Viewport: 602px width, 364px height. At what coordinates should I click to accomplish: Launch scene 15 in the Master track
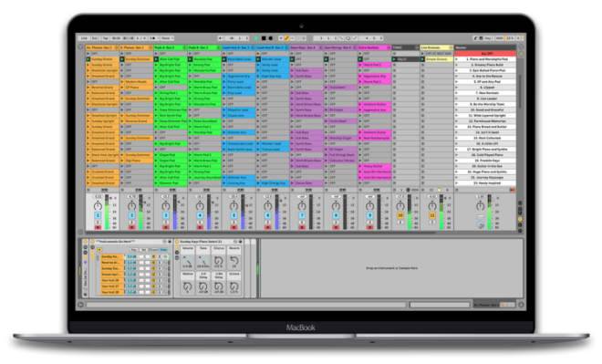coord(456,138)
